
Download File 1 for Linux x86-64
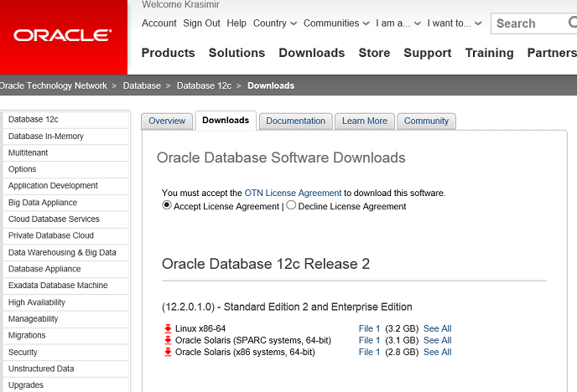(369, 328)
